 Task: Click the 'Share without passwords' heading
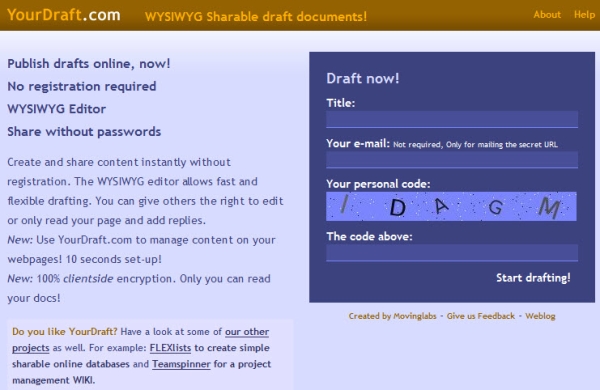point(84,132)
